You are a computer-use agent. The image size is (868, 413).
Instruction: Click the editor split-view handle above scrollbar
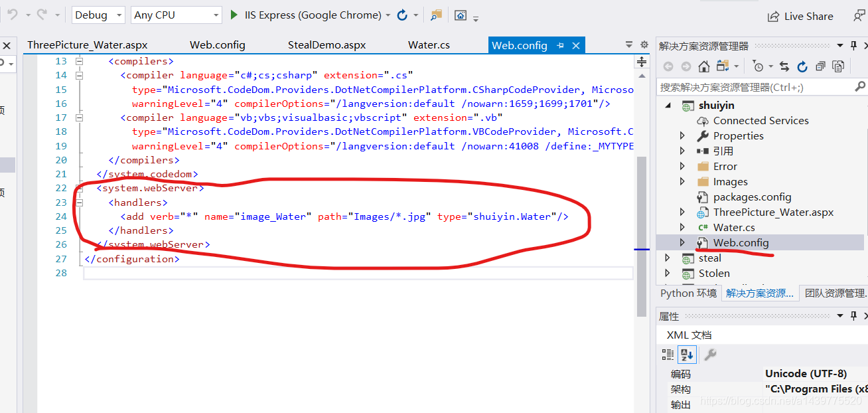pos(642,62)
